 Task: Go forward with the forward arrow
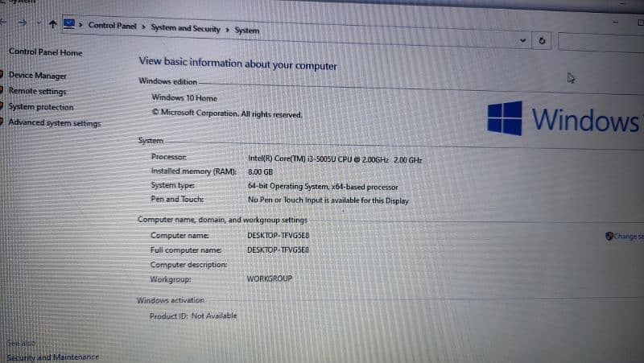tap(23, 23)
